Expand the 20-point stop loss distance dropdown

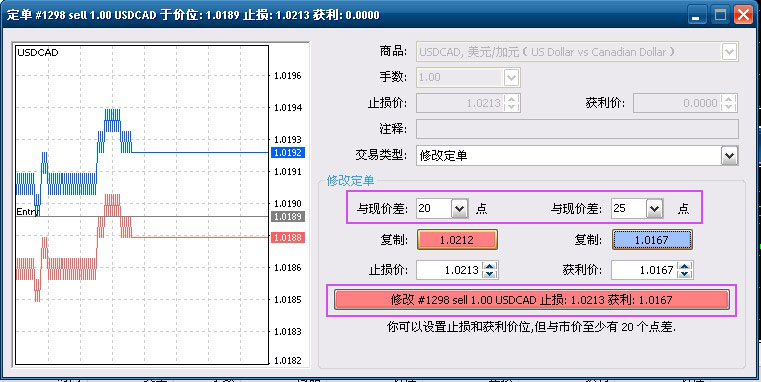(459, 209)
